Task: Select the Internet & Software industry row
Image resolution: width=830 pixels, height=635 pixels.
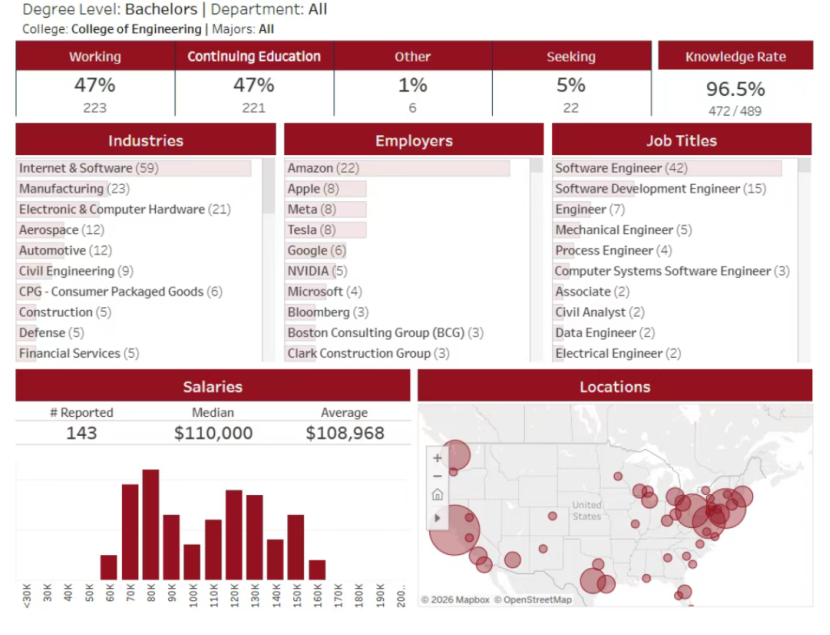Action: 76,168
